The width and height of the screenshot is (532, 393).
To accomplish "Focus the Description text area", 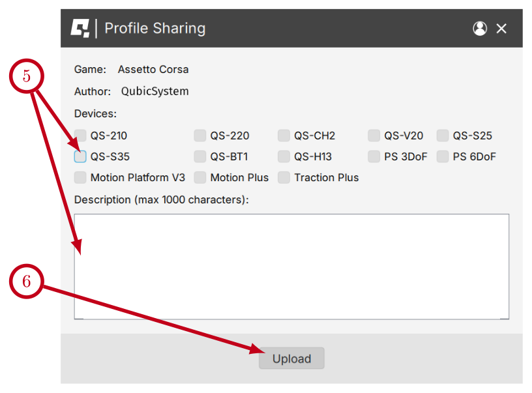I will [291, 266].
